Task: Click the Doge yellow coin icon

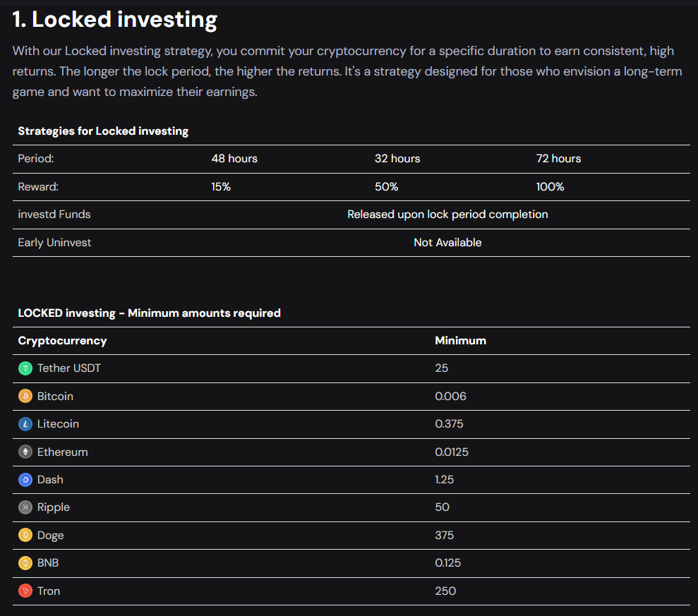Action: 25,536
